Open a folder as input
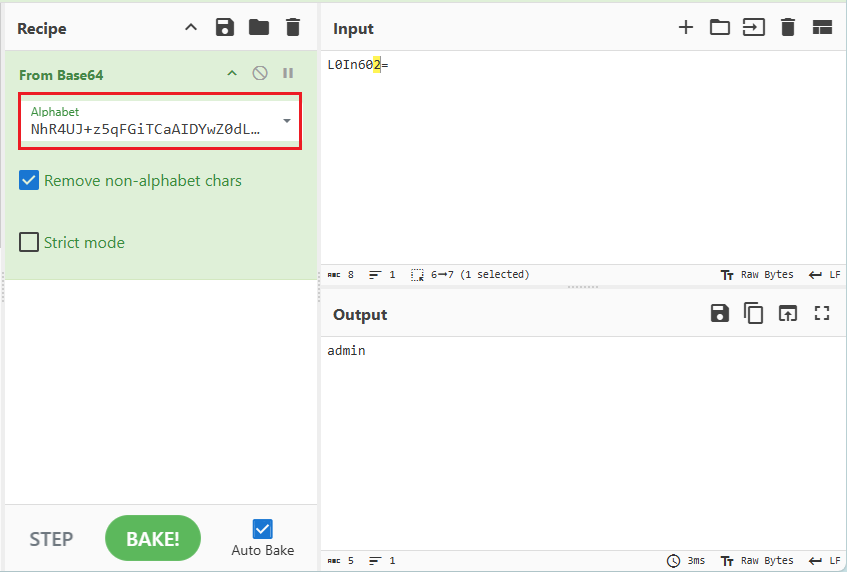This screenshot has width=847, height=572. [x=720, y=28]
